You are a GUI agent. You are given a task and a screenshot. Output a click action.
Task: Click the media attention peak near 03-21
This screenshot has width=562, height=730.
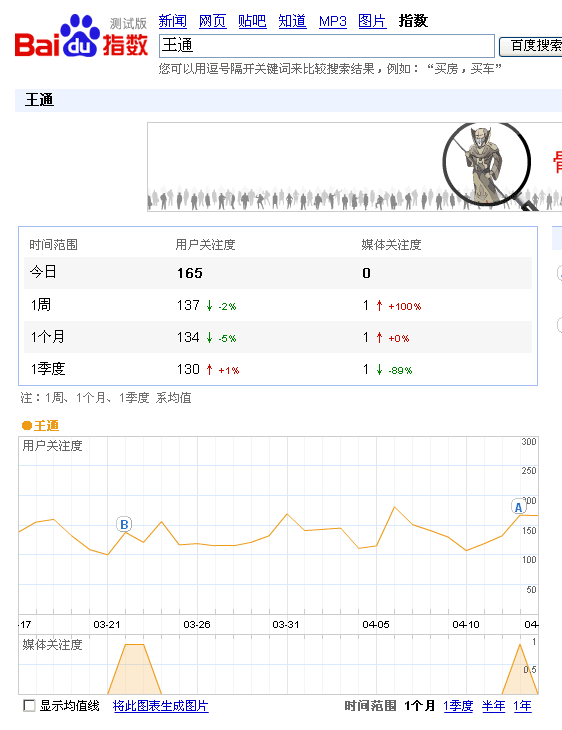(135, 645)
